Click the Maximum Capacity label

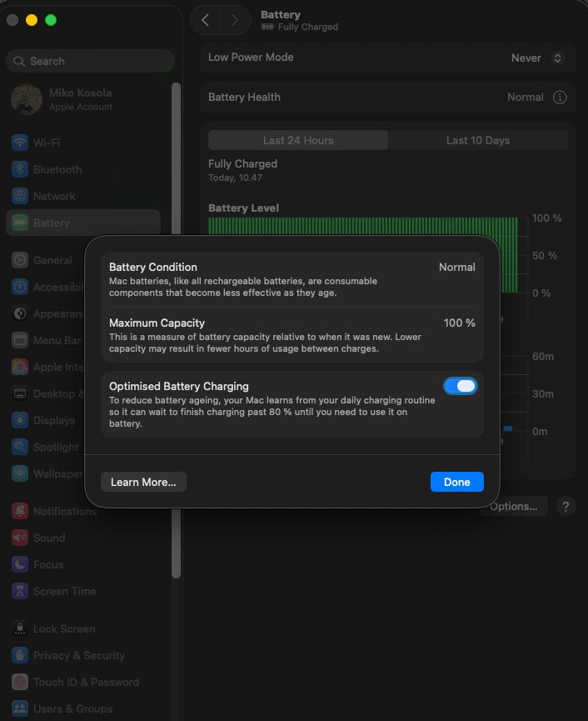(157, 323)
